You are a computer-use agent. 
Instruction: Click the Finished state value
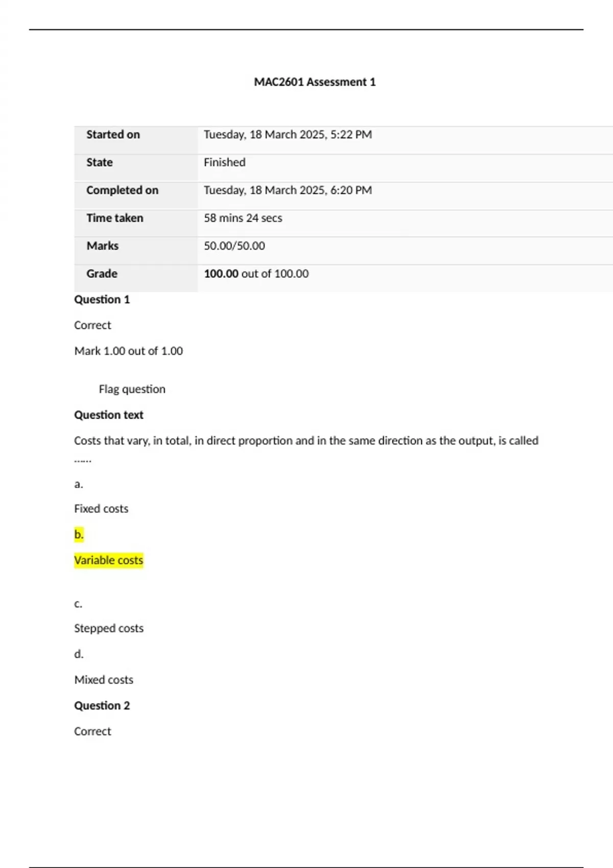(224, 162)
